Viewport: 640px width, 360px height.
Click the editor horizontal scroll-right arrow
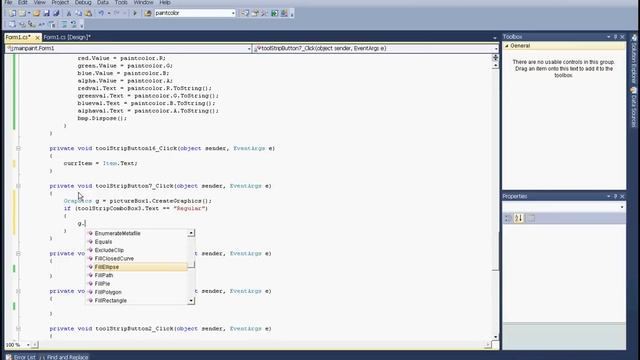click(x=488, y=345)
